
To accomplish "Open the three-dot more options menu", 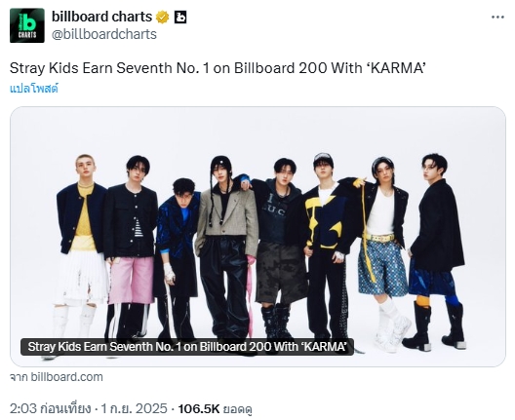I will coord(497,18).
